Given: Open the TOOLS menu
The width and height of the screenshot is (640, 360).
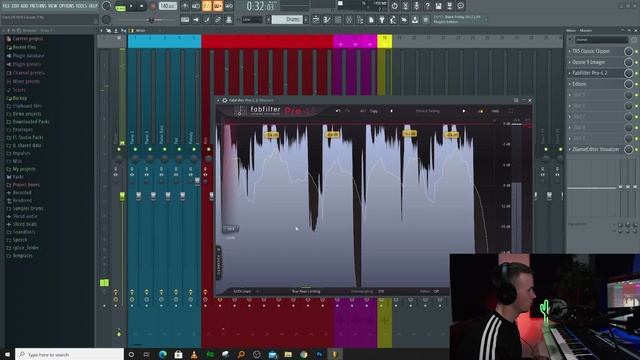Looking at the screenshot, I should tap(82, 6).
